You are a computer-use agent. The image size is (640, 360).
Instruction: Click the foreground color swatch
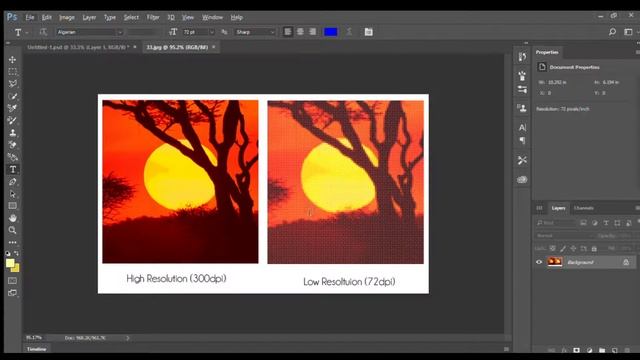[x=10, y=263]
